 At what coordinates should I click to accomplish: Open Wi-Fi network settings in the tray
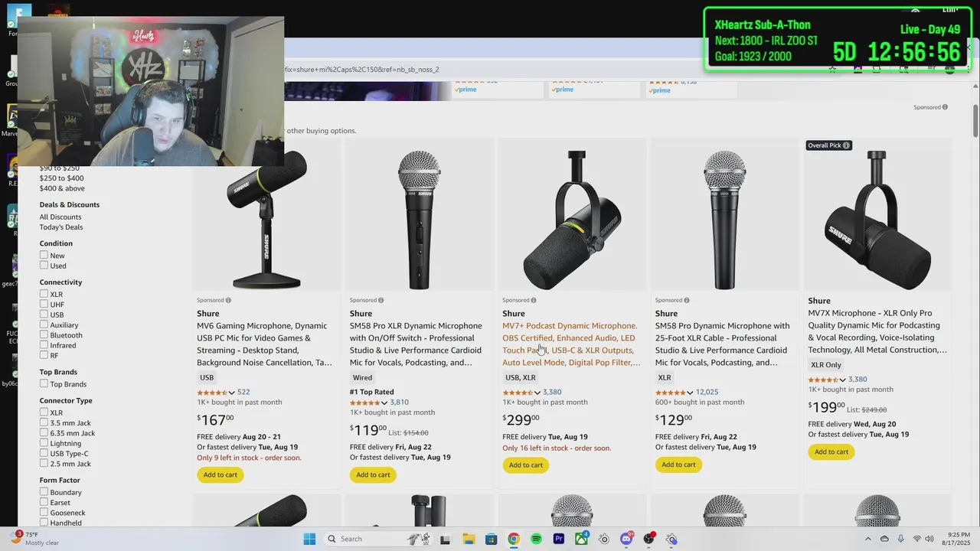917,539
